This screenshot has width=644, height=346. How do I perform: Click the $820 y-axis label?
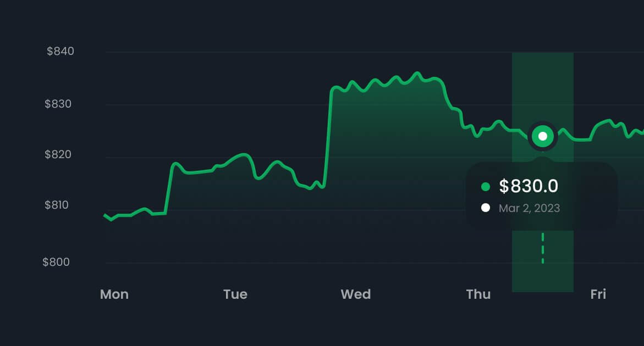[58, 154]
